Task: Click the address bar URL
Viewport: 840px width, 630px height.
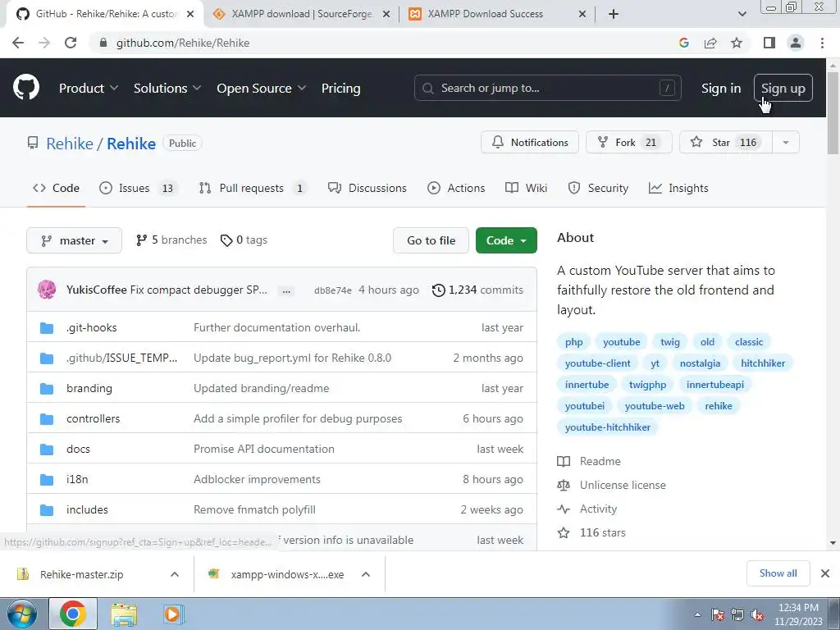Action: click(183, 43)
